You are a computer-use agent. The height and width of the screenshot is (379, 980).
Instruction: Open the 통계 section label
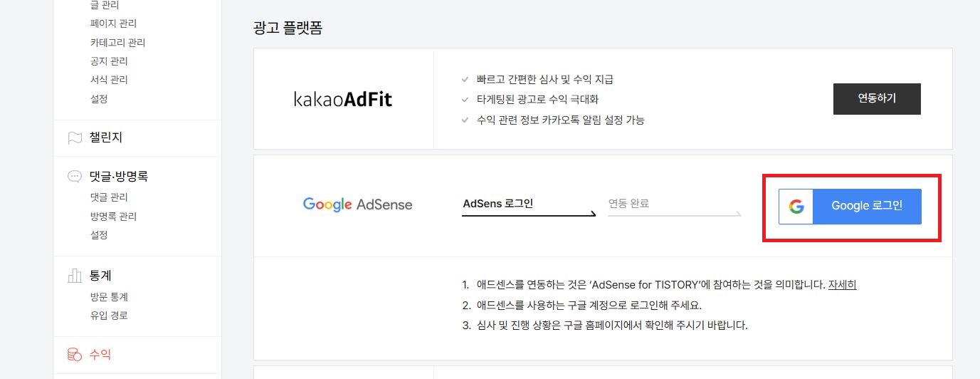click(100, 276)
